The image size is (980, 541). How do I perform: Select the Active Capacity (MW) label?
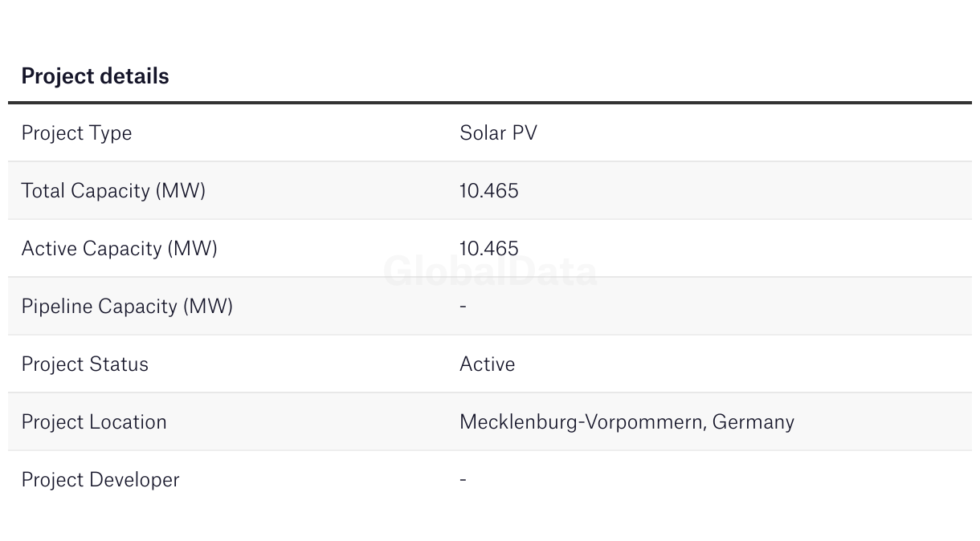119,249
